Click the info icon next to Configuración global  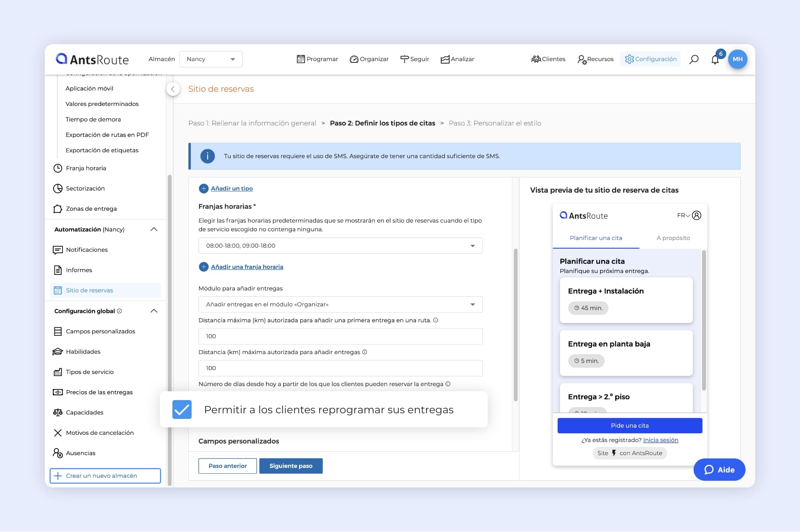click(x=120, y=311)
